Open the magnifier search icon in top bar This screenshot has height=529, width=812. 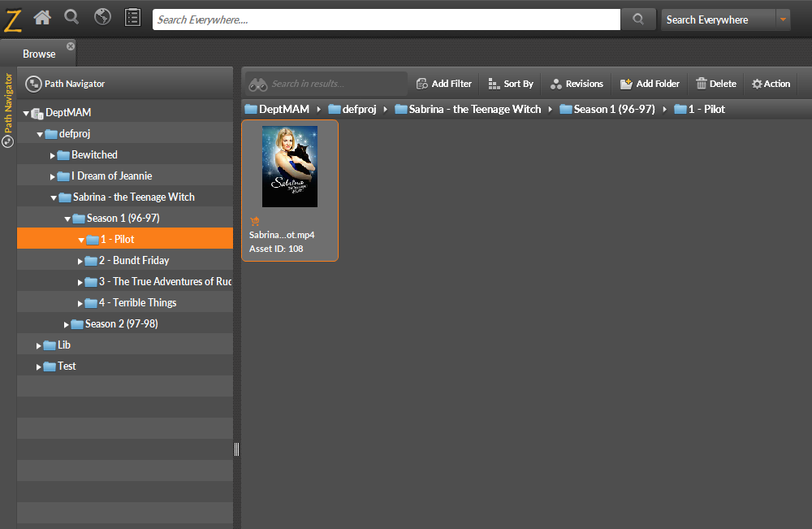click(71, 17)
